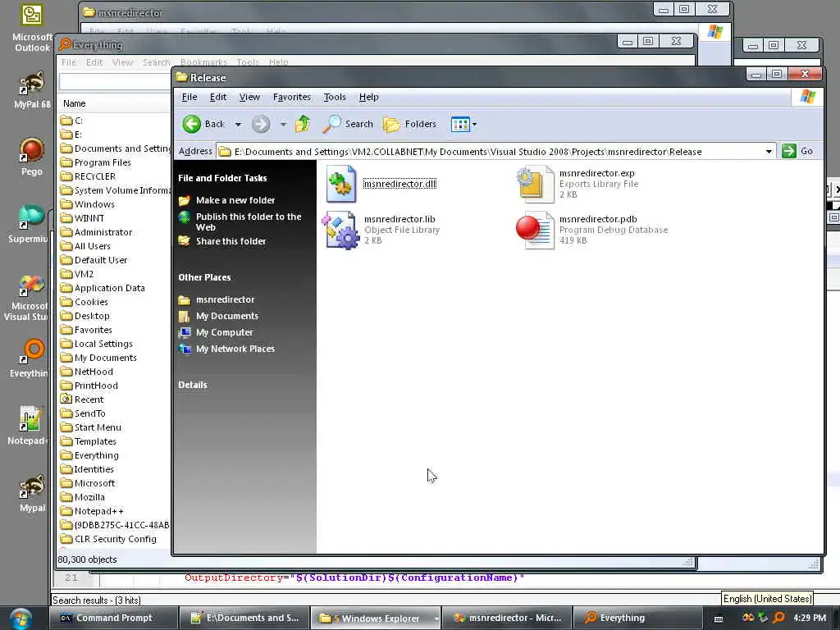Click the Share this folder icon
The image size is (840, 630).
coord(185,241)
